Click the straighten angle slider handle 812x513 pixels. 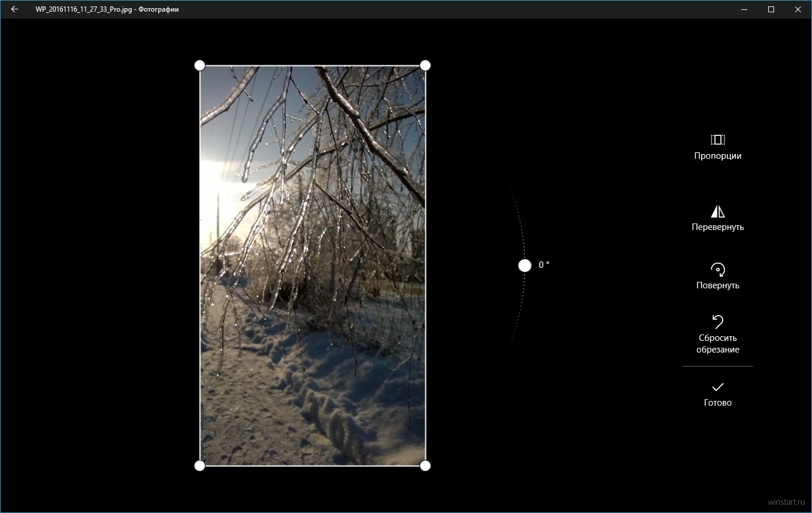point(525,266)
